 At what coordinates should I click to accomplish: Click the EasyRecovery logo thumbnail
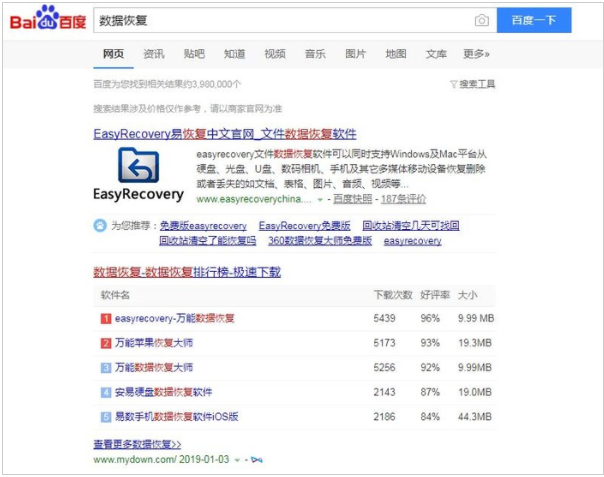tap(138, 174)
